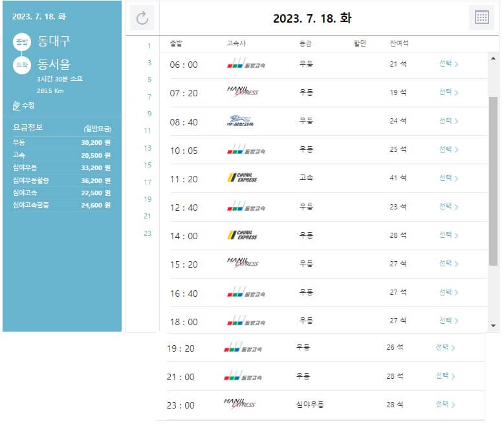Image resolution: width=504 pixels, height=426 pixels.
Task: Click the 할인 column header
Action: pos(360,43)
